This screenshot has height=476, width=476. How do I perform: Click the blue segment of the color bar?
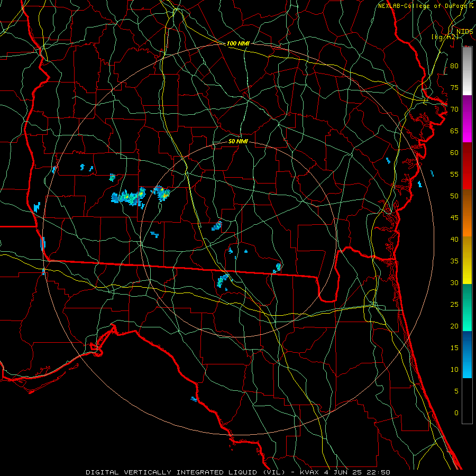pos(467,354)
